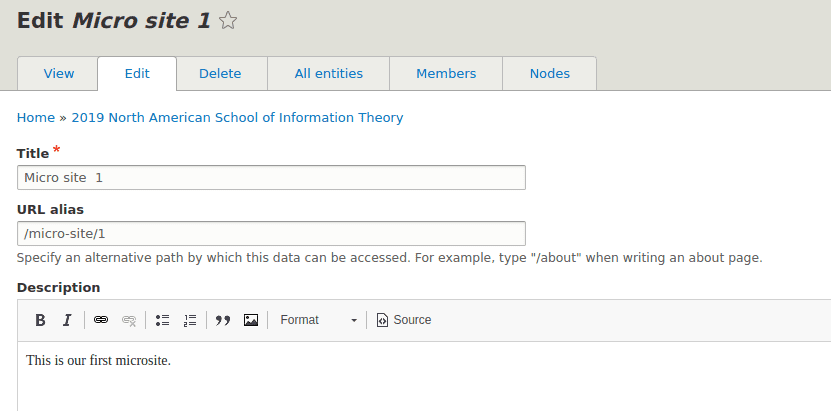Click into the Title input field
This screenshot has width=831, height=411.
[271, 177]
